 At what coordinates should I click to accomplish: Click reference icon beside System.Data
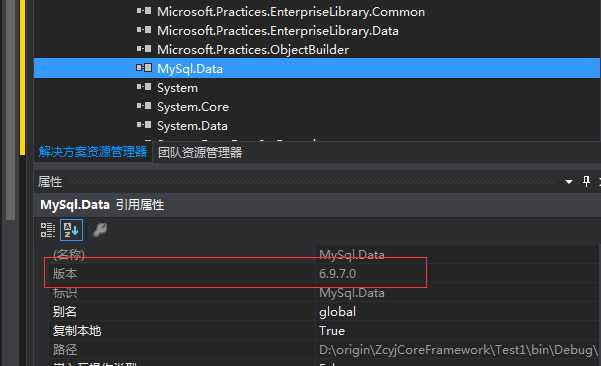pos(144,125)
